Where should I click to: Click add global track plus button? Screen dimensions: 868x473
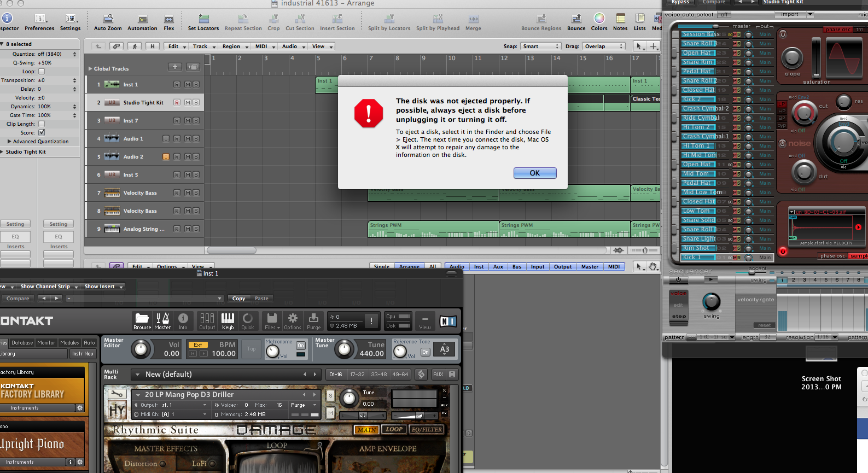tap(174, 67)
